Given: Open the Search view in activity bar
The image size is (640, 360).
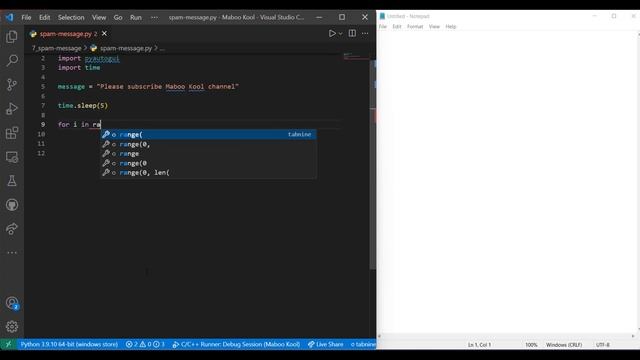Looking at the screenshot, I should point(12,60).
